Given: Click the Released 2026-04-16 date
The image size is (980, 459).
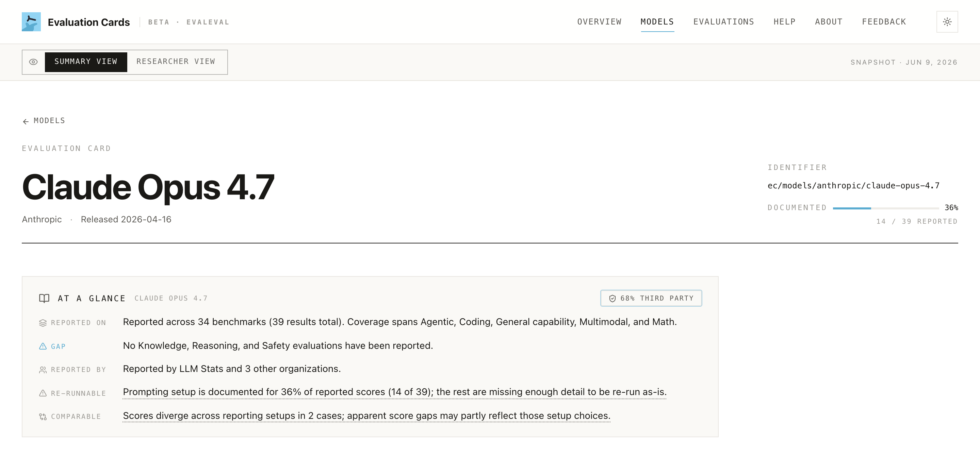Looking at the screenshot, I should pyautogui.click(x=126, y=219).
